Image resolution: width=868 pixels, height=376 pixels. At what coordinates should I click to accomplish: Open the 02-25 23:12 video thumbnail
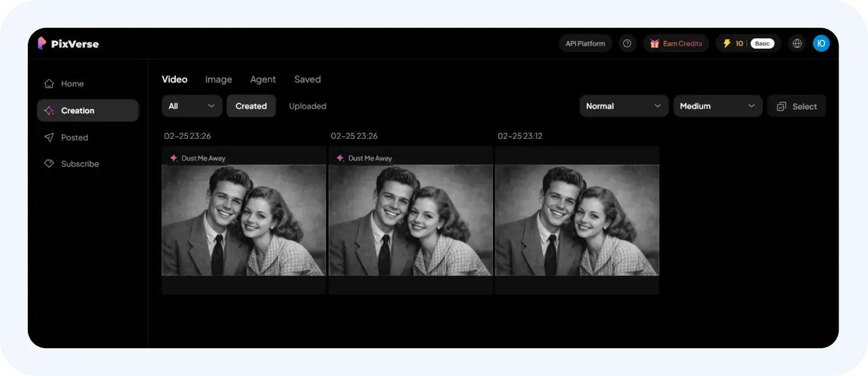coord(577,220)
